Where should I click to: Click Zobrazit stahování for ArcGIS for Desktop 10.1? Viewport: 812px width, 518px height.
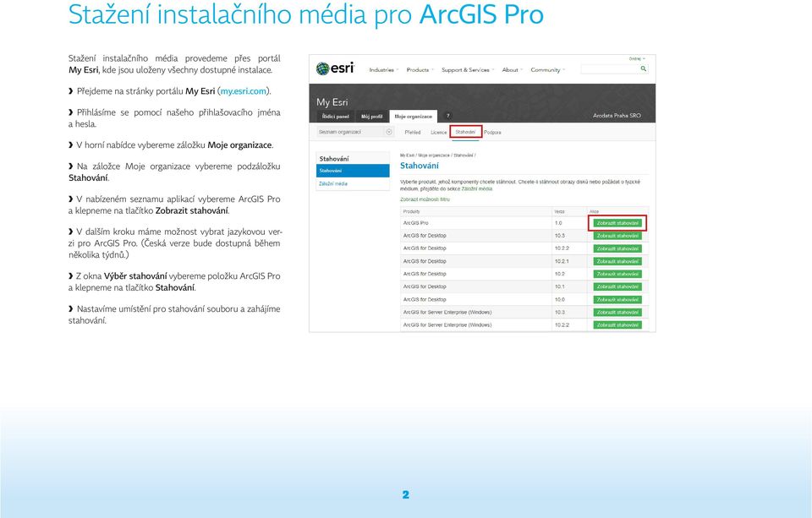tap(617, 286)
